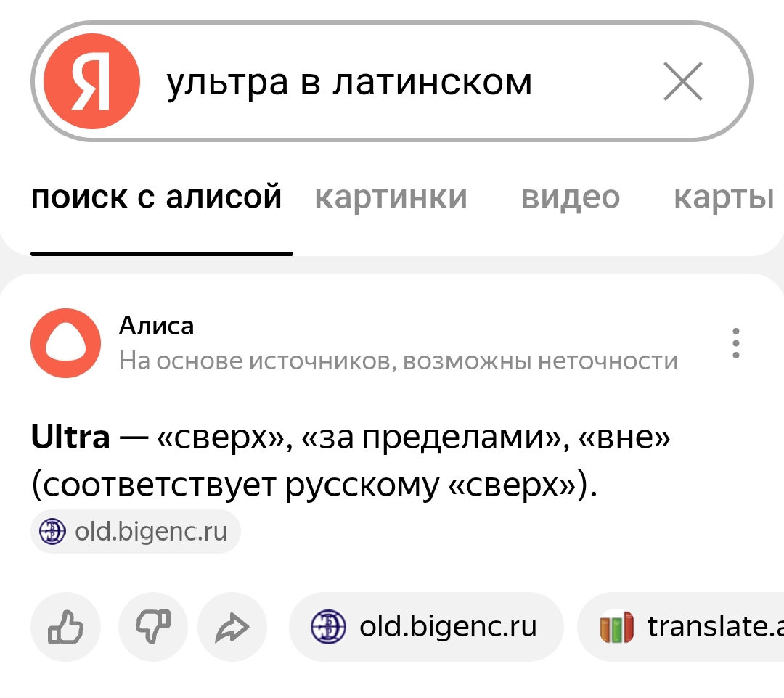Image resolution: width=784 pixels, height=698 pixels.
Task: Select the «поиск с алисой» tab
Action: (x=156, y=197)
